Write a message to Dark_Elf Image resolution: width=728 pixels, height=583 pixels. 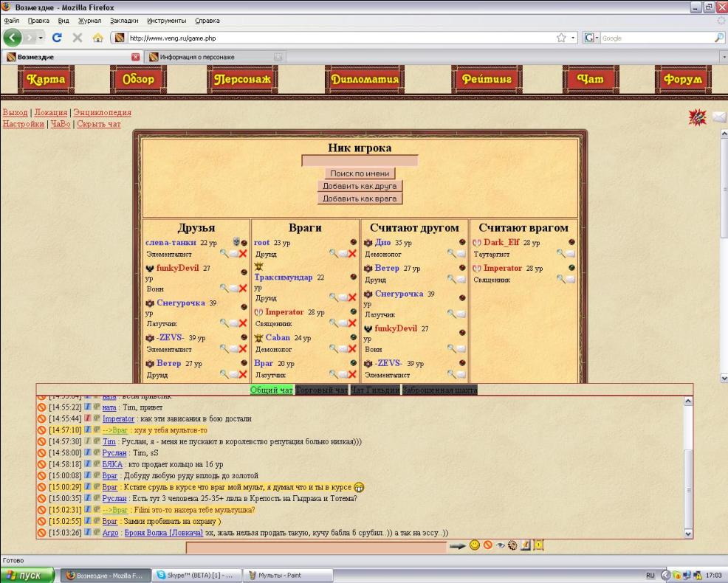(570, 254)
